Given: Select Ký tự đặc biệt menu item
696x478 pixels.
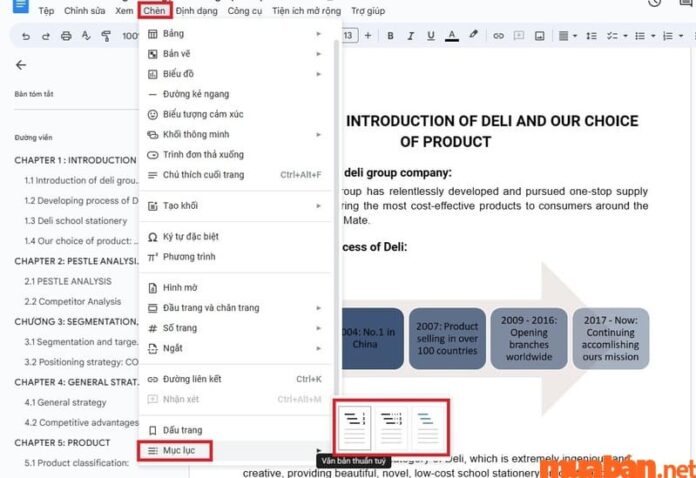Looking at the screenshot, I should click(x=235, y=237).
